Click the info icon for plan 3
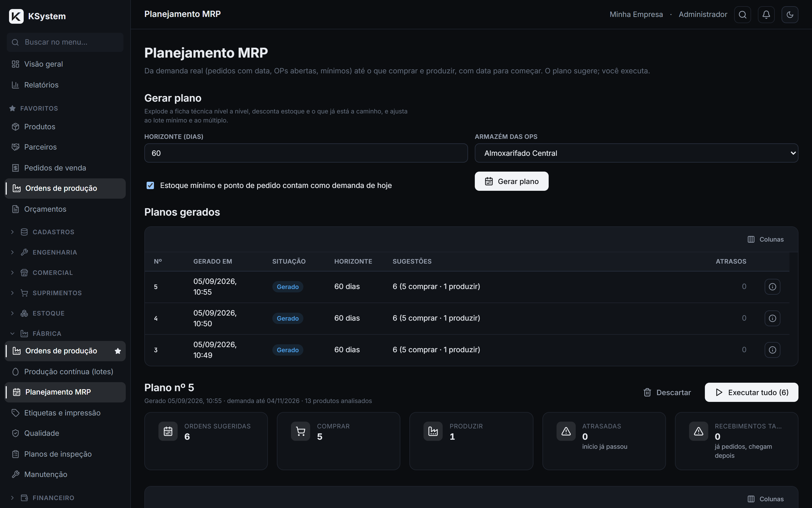This screenshot has height=508, width=812. (772, 350)
